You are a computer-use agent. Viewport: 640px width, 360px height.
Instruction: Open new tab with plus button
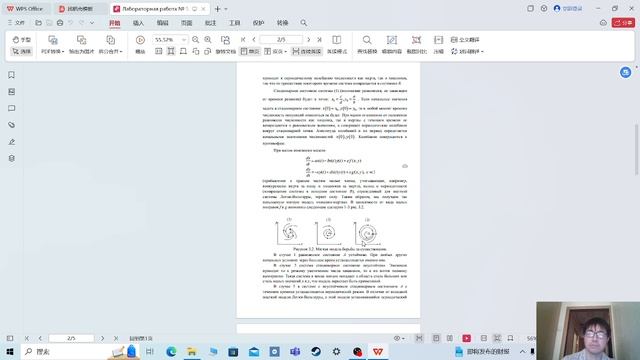point(218,9)
